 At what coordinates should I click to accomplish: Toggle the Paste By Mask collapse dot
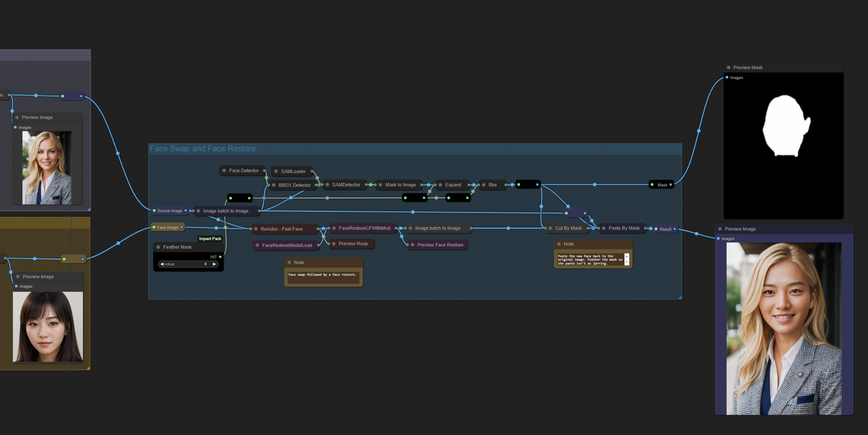pos(604,228)
